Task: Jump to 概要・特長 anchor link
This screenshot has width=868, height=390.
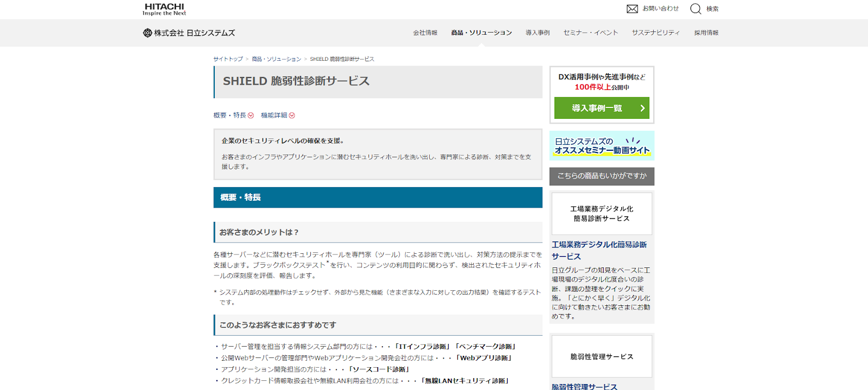Action: [229, 116]
